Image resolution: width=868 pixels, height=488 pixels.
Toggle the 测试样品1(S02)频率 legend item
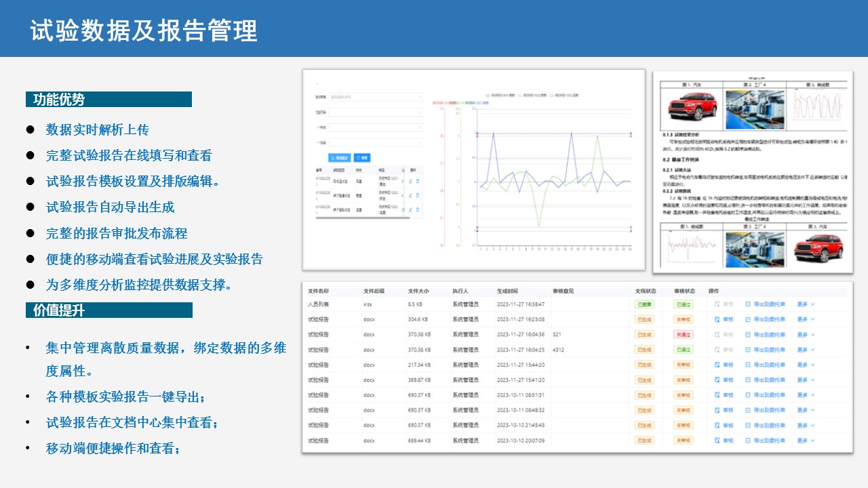[x=519, y=96]
